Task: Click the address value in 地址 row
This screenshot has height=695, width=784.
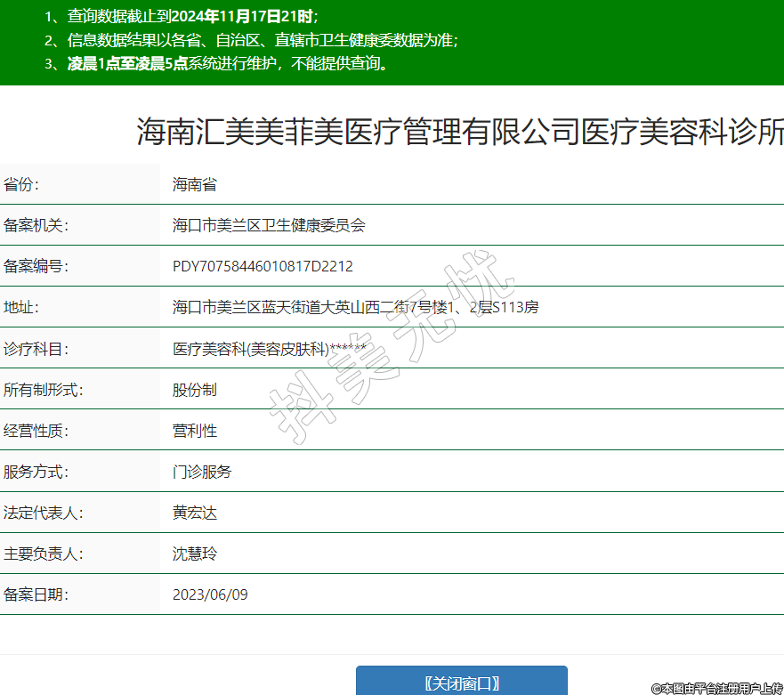Action: coord(355,308)
